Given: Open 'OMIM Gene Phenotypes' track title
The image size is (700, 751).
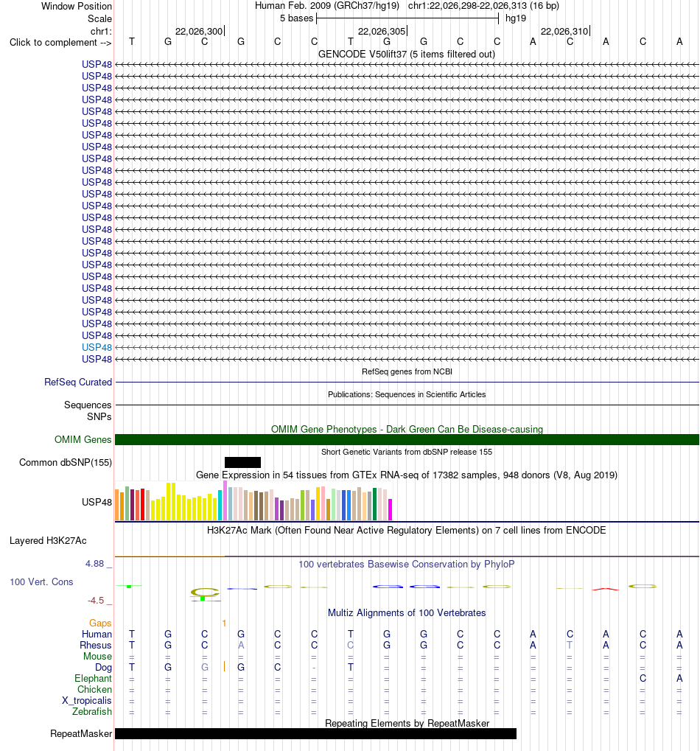Looking at the screenshot, I should point(407,429).
